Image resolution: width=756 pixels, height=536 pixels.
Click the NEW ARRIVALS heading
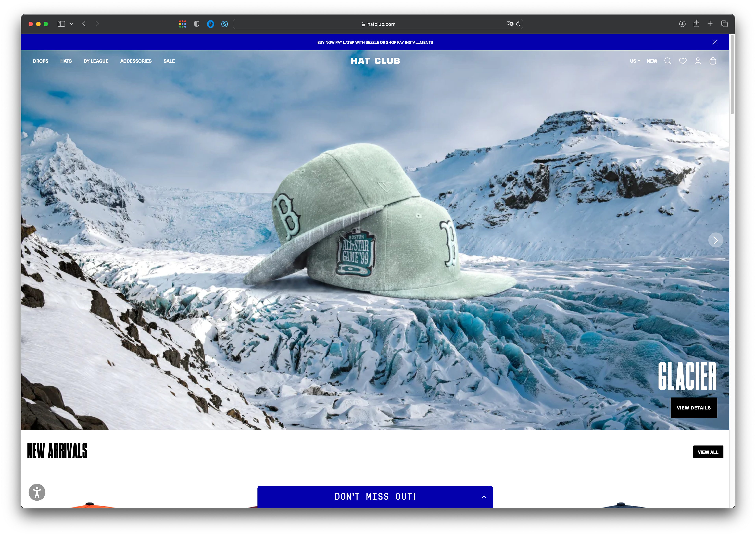[x=57, y=451]
